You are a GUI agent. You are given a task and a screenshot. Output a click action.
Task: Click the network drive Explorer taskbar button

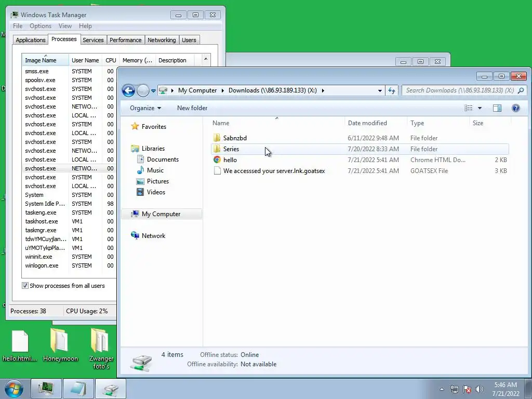click(x=111, y=389)
